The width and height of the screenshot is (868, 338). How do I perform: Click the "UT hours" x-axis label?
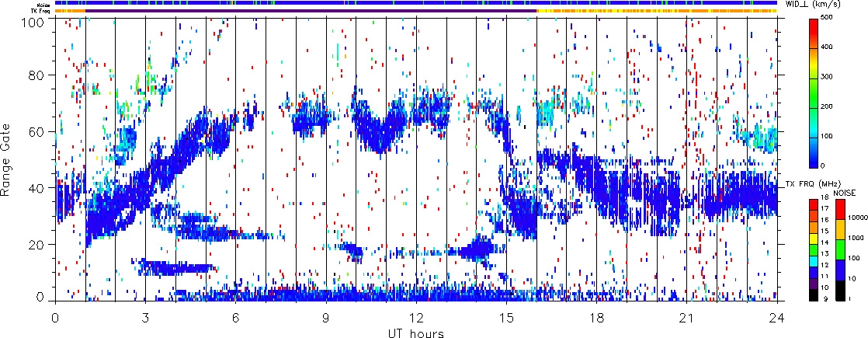[x=415, y=333]
